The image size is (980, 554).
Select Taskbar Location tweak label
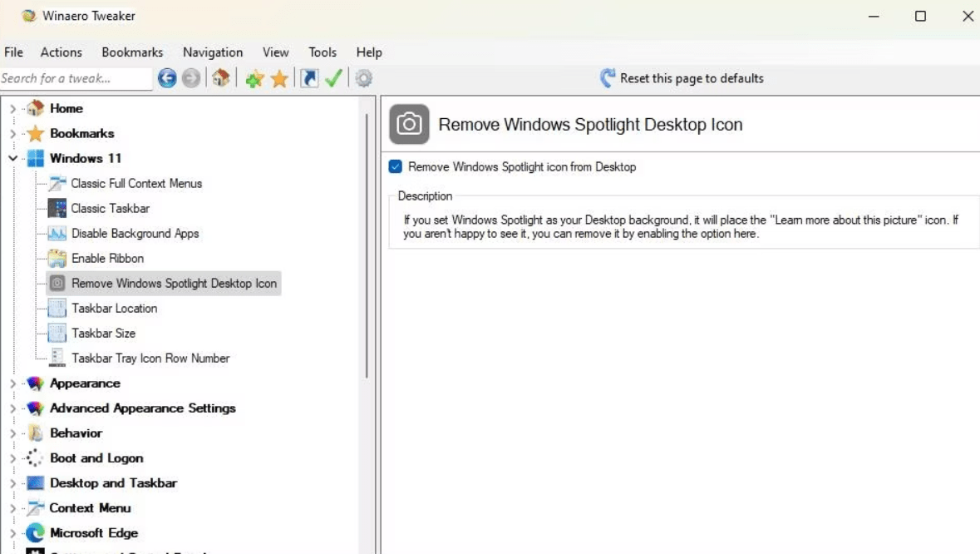[x=115, y=309]
